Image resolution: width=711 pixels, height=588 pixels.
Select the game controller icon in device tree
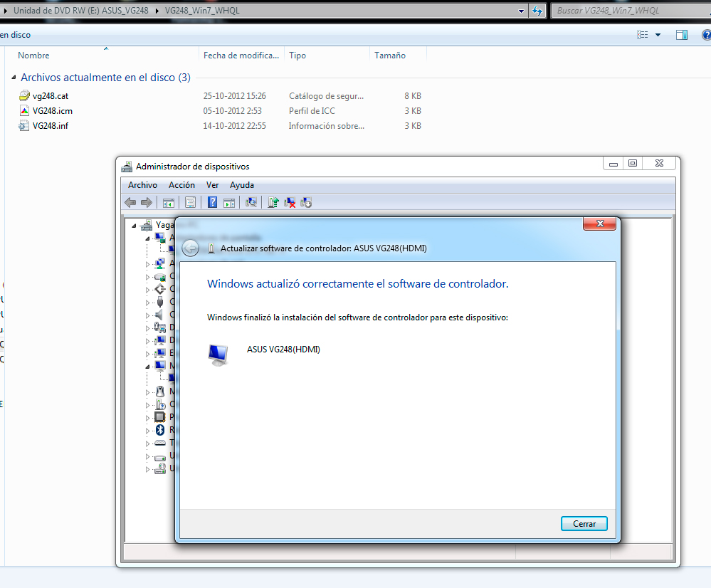[160, 327]
